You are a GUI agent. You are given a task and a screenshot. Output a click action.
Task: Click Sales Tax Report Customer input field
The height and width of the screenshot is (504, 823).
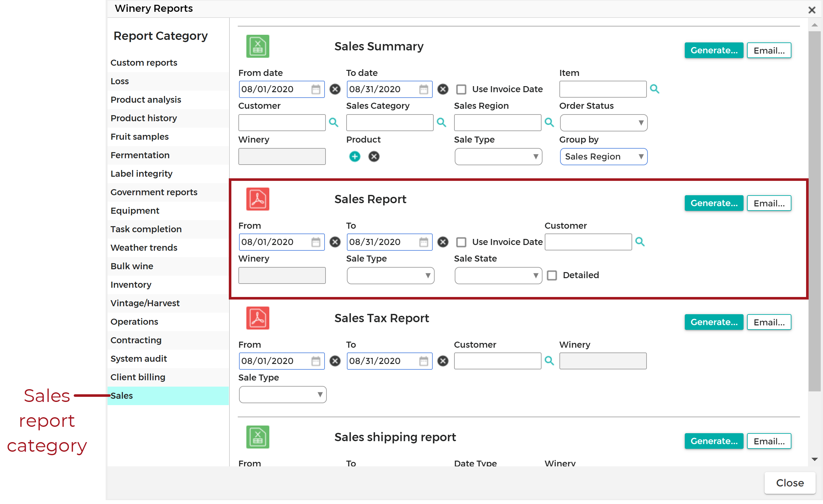pos(498,361)
